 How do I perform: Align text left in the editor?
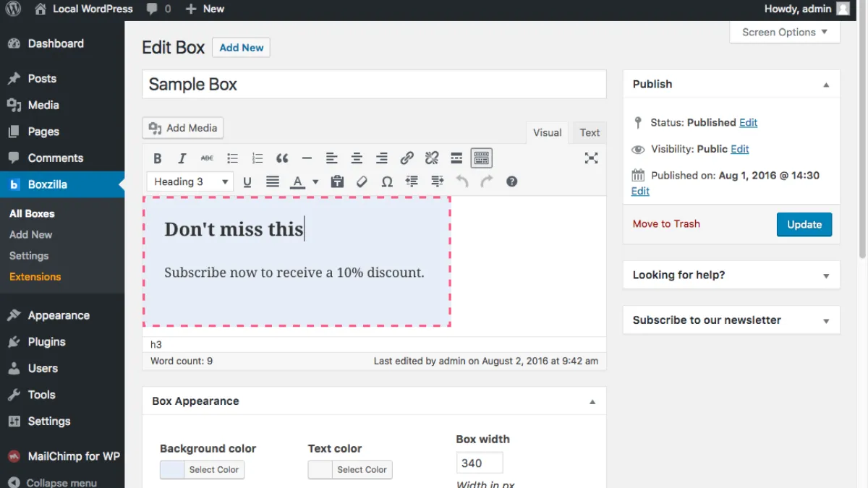coord(332,158)
